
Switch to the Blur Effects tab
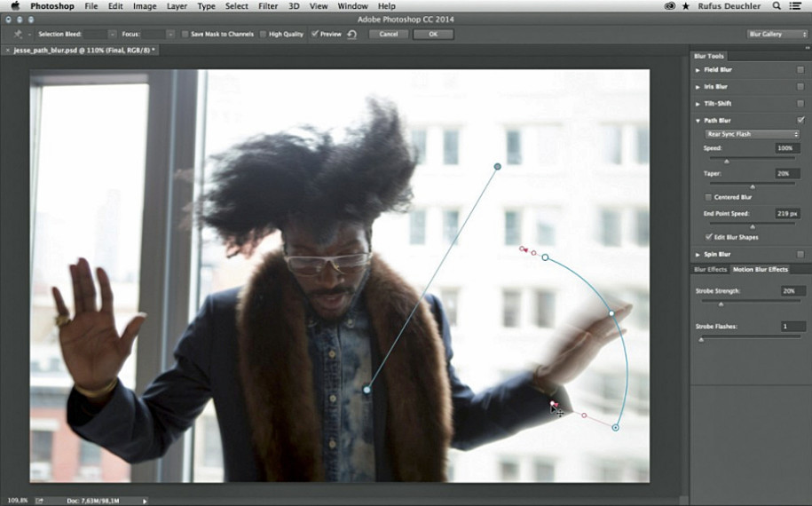pos(710,269)
